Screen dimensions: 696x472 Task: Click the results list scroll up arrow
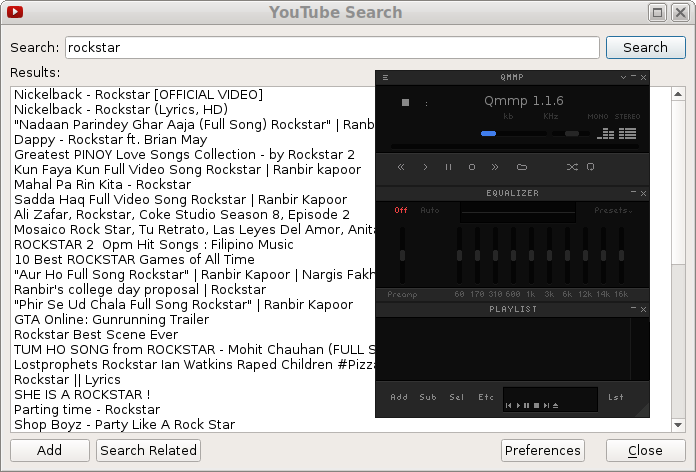[x=678, y=94]
